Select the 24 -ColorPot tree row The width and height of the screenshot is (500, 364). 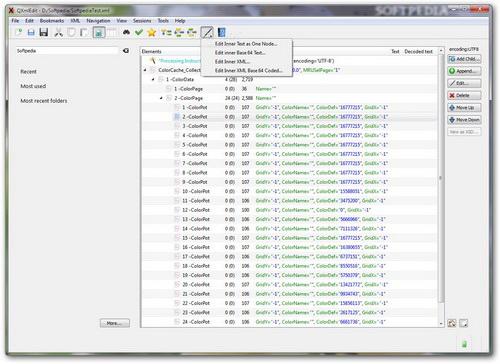click(290, 322)
